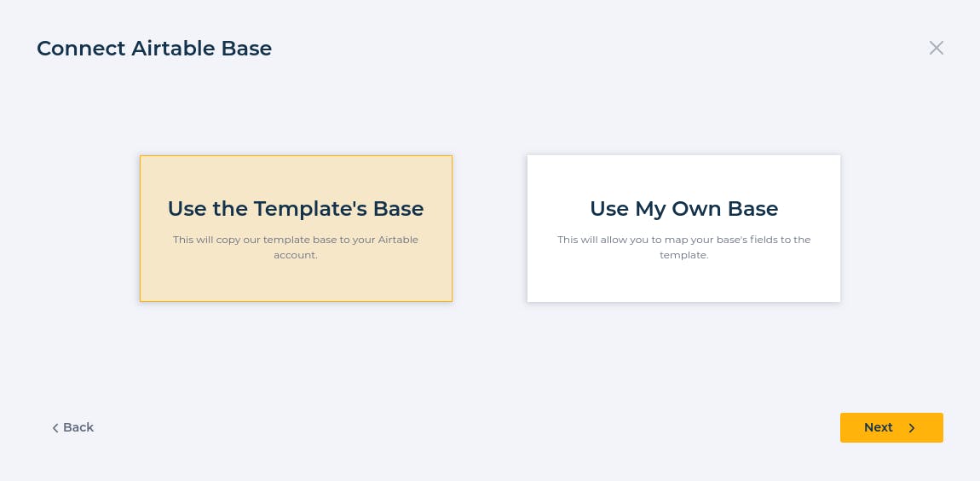Image resolution: width=980 pixels, height=481 pixels.
Task: Select the Use the Template's Base card
Action: pyautogui.click(x=296, y=229)
